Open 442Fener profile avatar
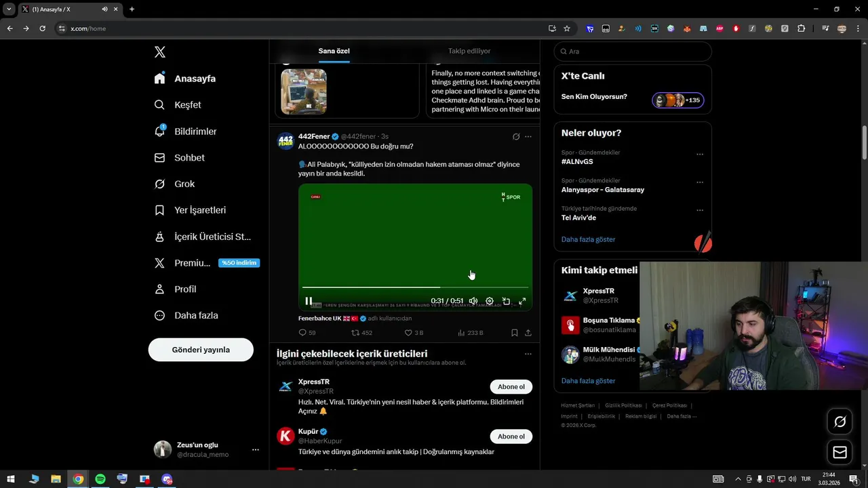 pyautogui.click(x=285, y=141)
